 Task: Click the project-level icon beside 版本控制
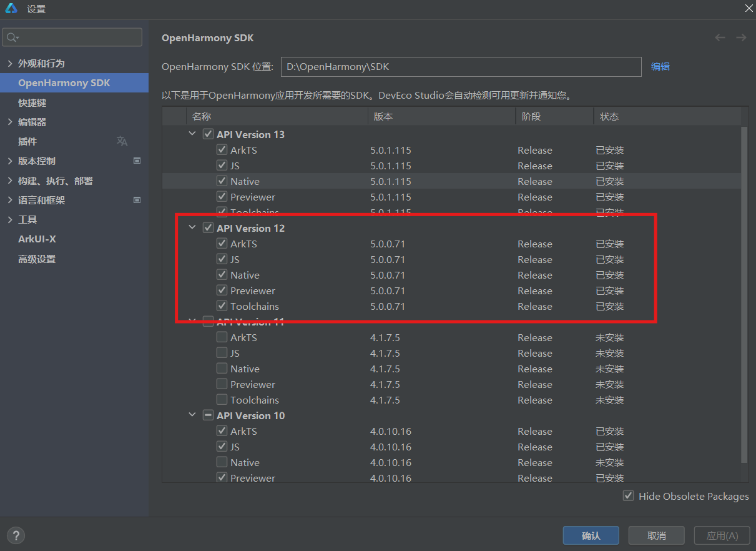[x=137, y=161]
